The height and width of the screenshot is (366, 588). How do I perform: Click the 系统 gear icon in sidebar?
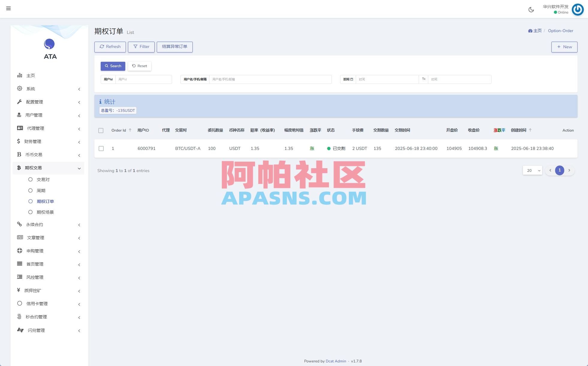coord(19,88)
